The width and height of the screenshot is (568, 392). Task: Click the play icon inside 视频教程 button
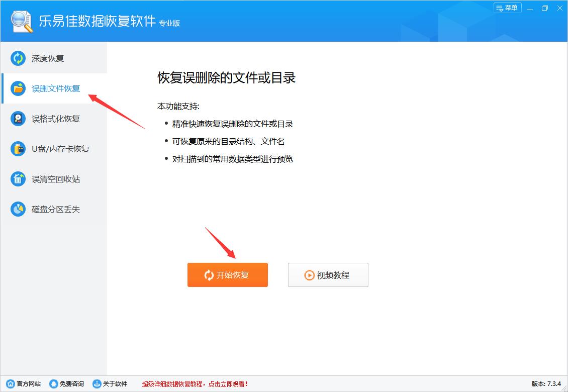pos(310,275)
